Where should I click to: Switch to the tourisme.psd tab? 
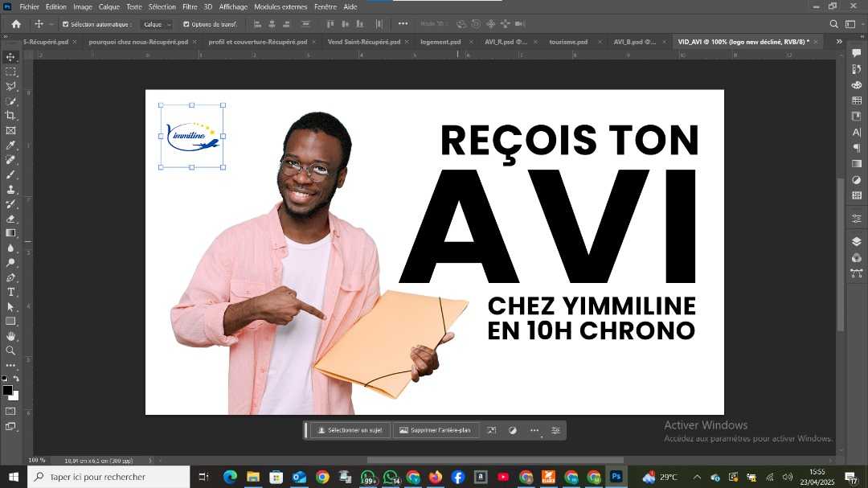click(x=568, y=42)
